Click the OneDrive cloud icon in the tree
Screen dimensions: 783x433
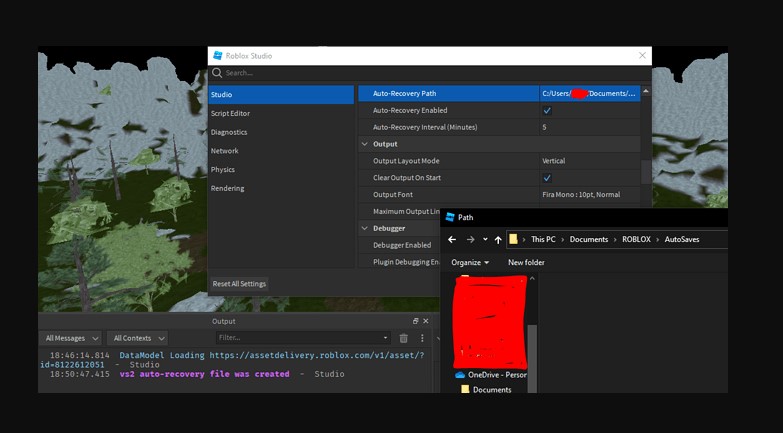click(460, 375)
